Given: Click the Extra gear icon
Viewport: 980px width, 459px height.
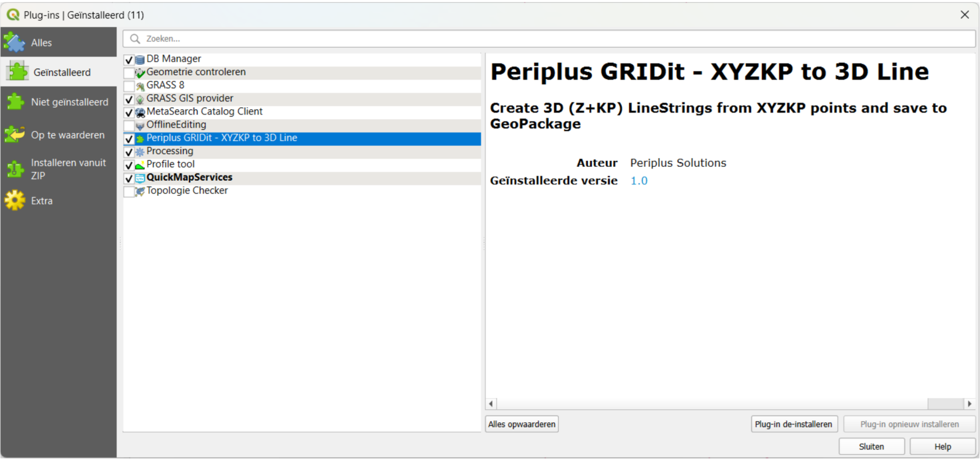Looking at the screenshot, I should click(15, 201).
